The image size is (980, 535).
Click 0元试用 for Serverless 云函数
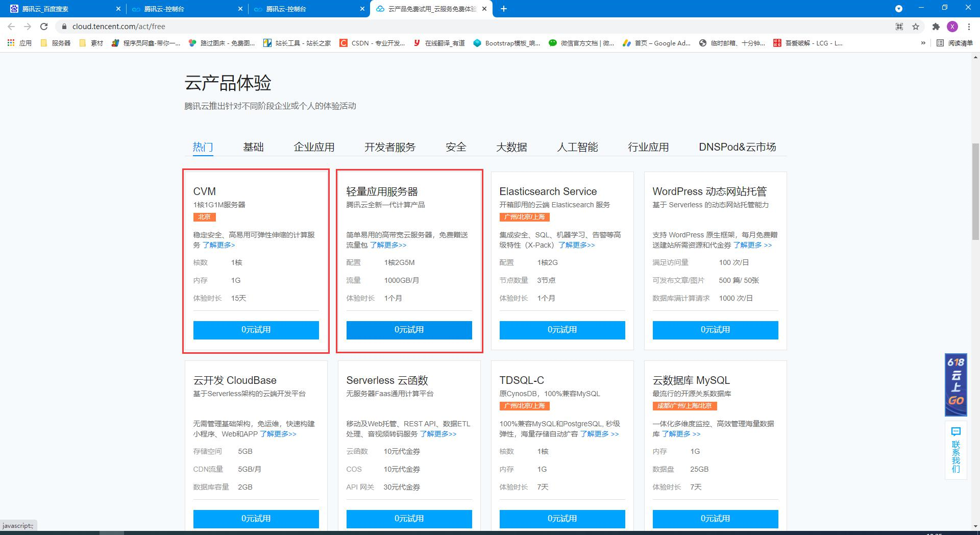[409, 519]
